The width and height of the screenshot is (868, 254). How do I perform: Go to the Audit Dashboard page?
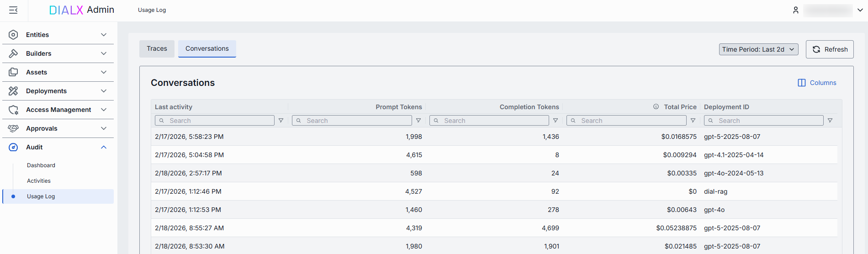click(41, 165)
